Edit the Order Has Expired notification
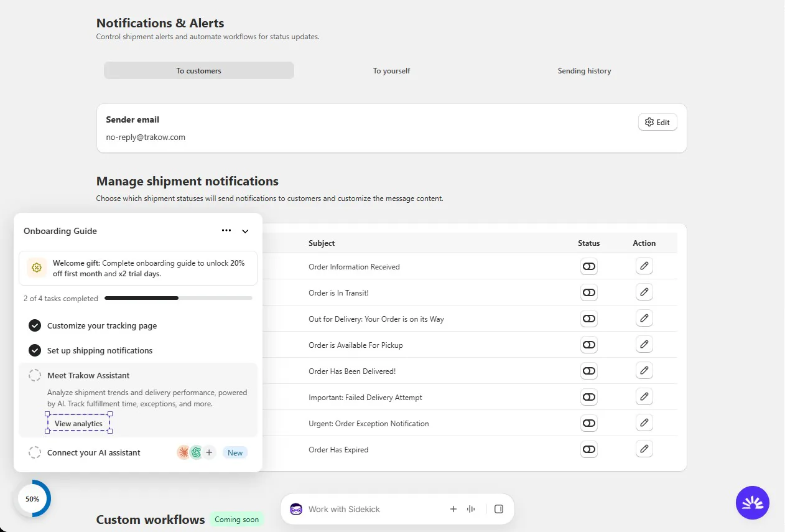The height and width of the screenshot is (532, 785). coord(644,449)
